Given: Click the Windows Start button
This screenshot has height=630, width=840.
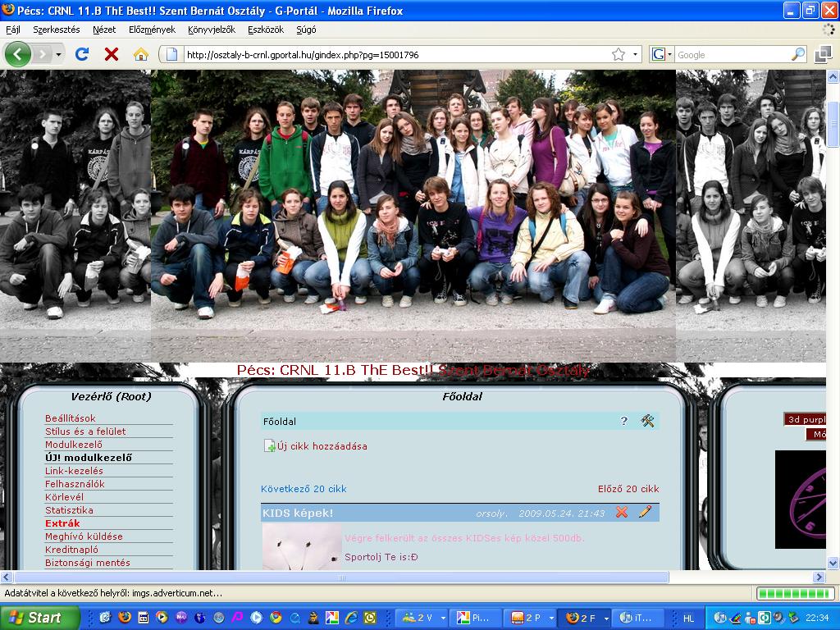Looking at the screenshot, I should (39, 618).
